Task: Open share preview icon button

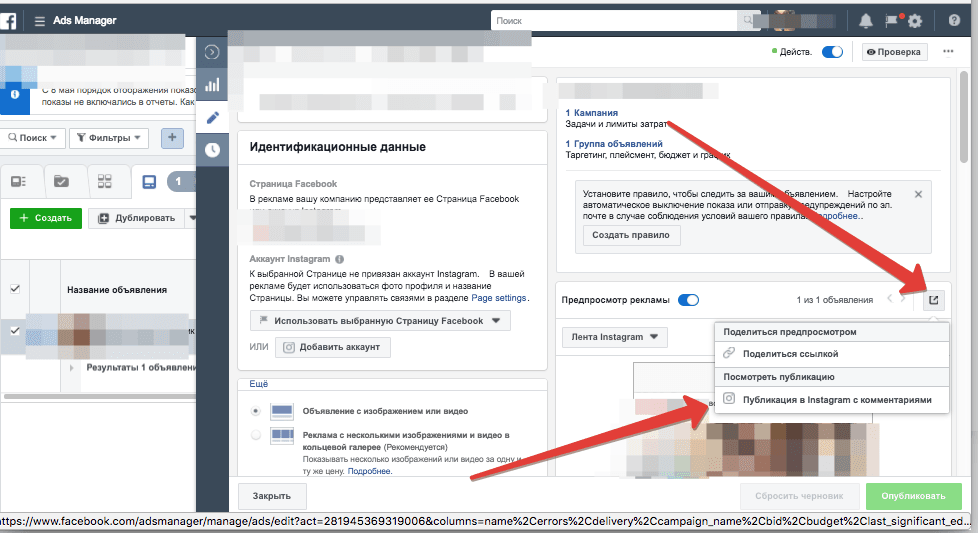Action: point(933,300)
